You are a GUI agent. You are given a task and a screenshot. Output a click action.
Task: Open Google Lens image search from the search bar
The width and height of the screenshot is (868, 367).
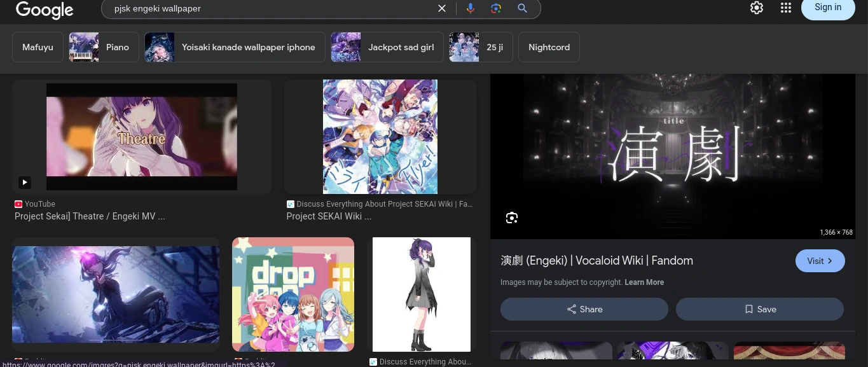tap(496, 8)
